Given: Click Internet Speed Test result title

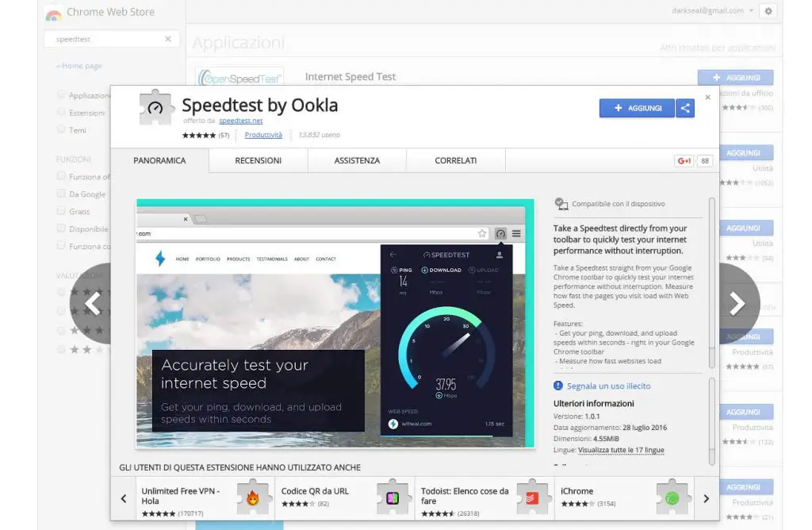Looking at the screenshot, I should (350, 77).
